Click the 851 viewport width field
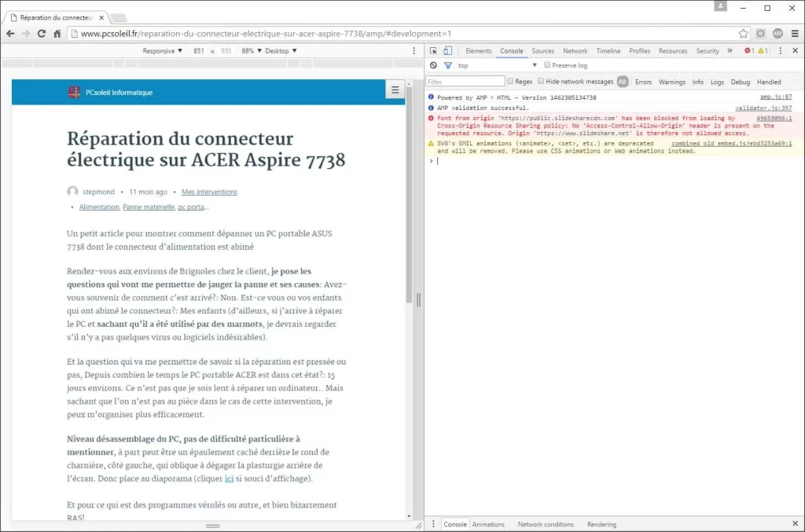The width and height of the screenshot is (805, 532). point(199,51)
